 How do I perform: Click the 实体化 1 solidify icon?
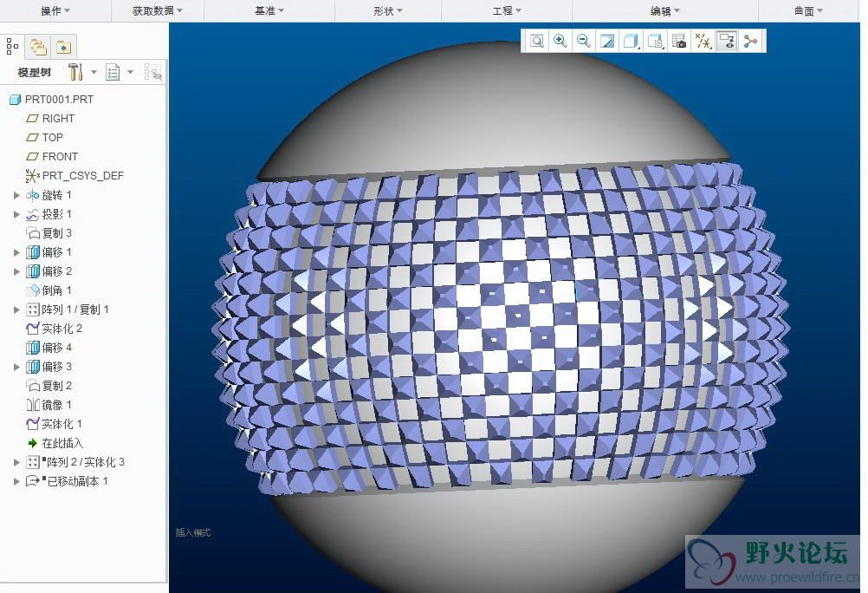point(33,424)
